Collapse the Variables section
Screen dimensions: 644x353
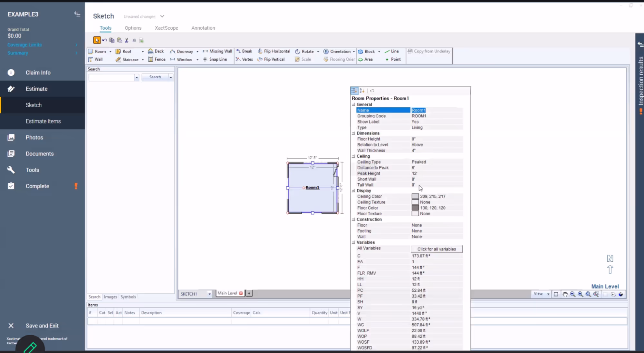pyautogui.click(x=353, y=242)
